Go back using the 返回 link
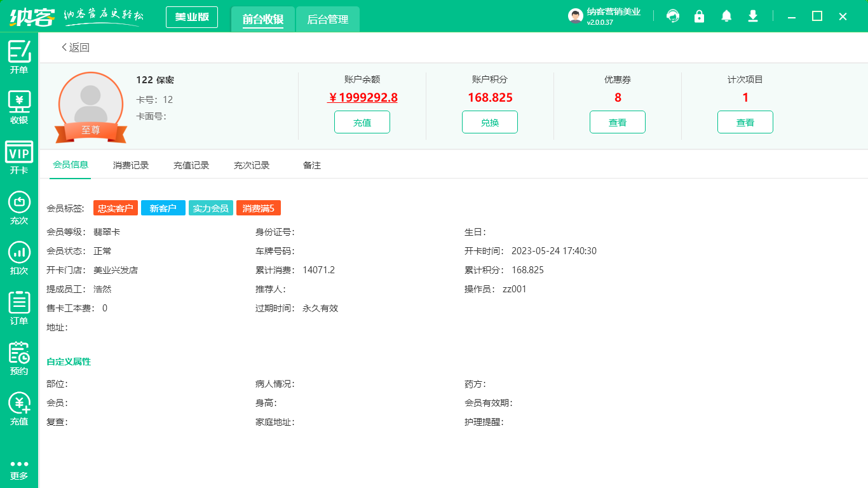 (76, 47)
